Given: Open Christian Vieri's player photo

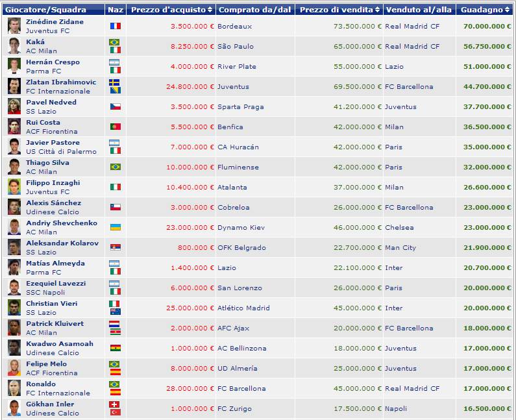Looking at the screenshot, I should pyautogui.click(x=14, y=308).
